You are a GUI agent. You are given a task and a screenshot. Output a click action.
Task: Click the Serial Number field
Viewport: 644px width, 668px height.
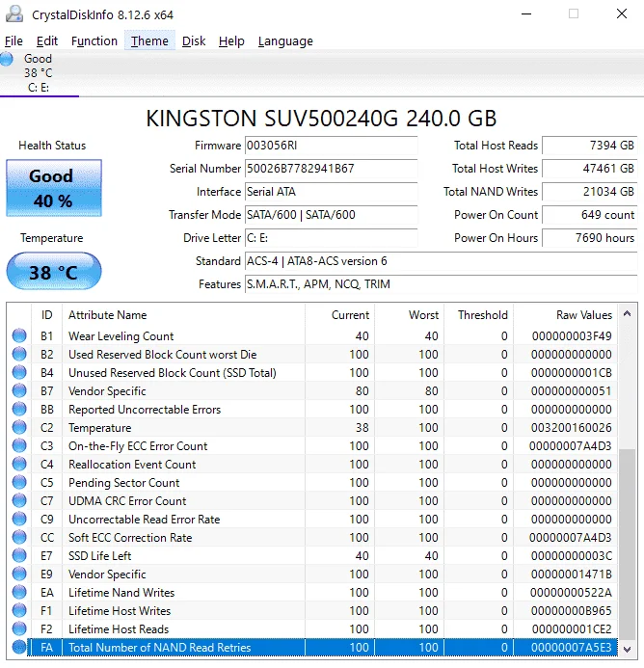(x=332, y=169)
